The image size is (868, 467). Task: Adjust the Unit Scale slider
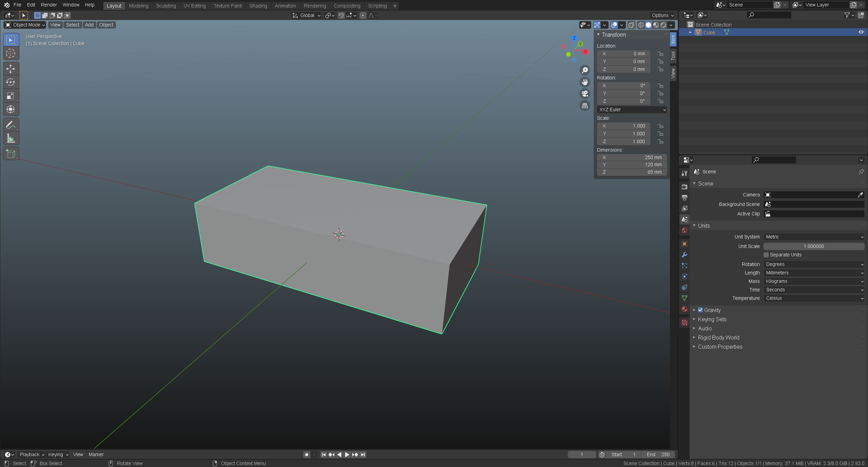[814, 246]
